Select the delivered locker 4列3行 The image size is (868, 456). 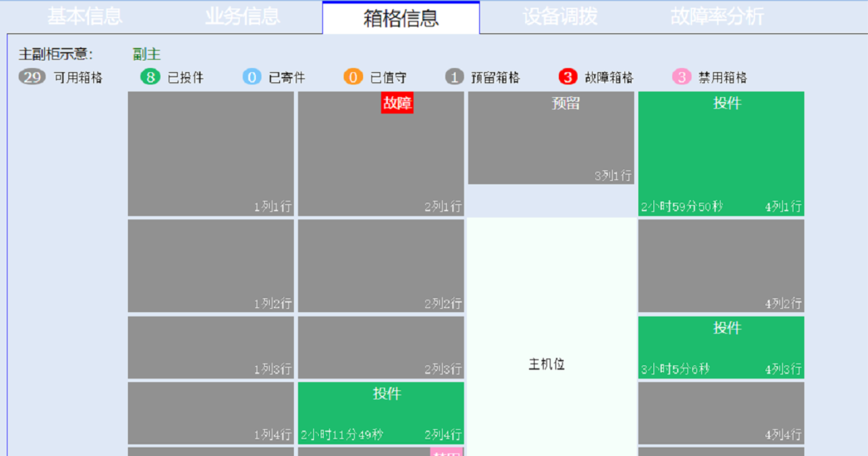[721, 348]
